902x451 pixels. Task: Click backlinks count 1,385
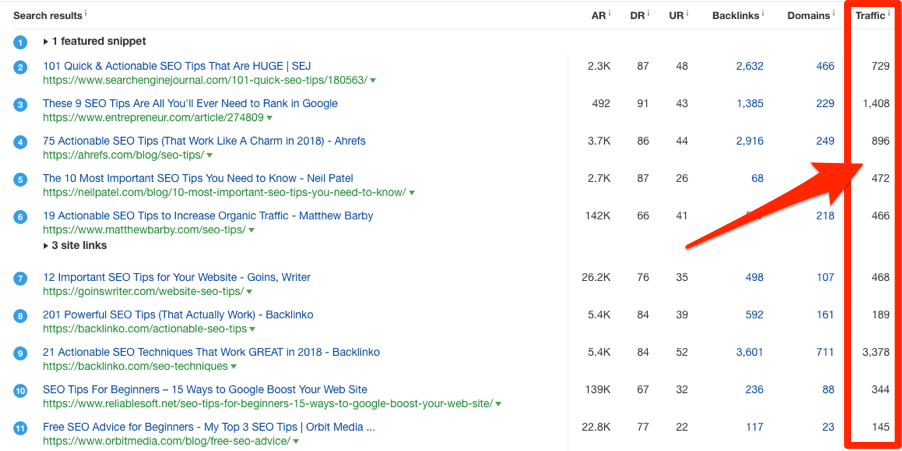pos(750,104)
